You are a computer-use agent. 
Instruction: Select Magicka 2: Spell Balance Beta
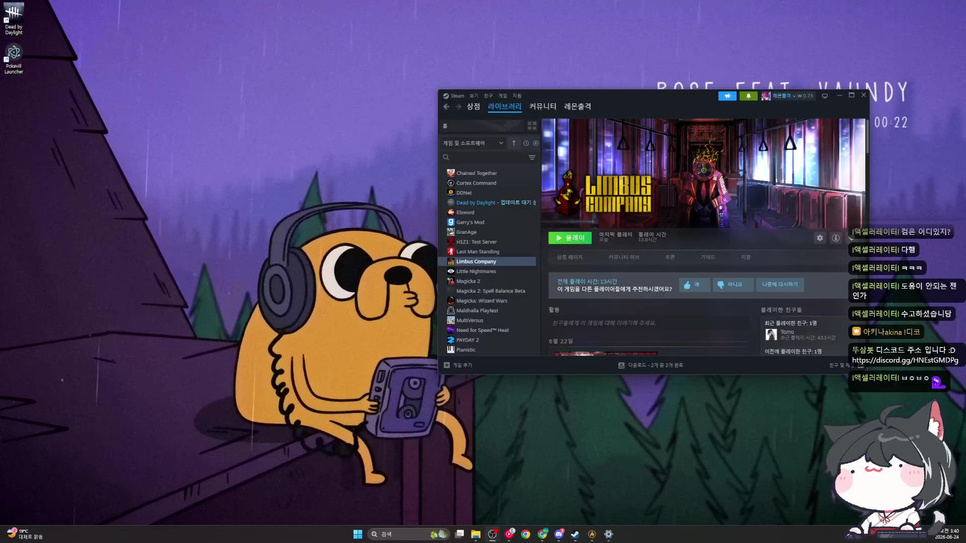pyautogui.click(x=491, y=291)
